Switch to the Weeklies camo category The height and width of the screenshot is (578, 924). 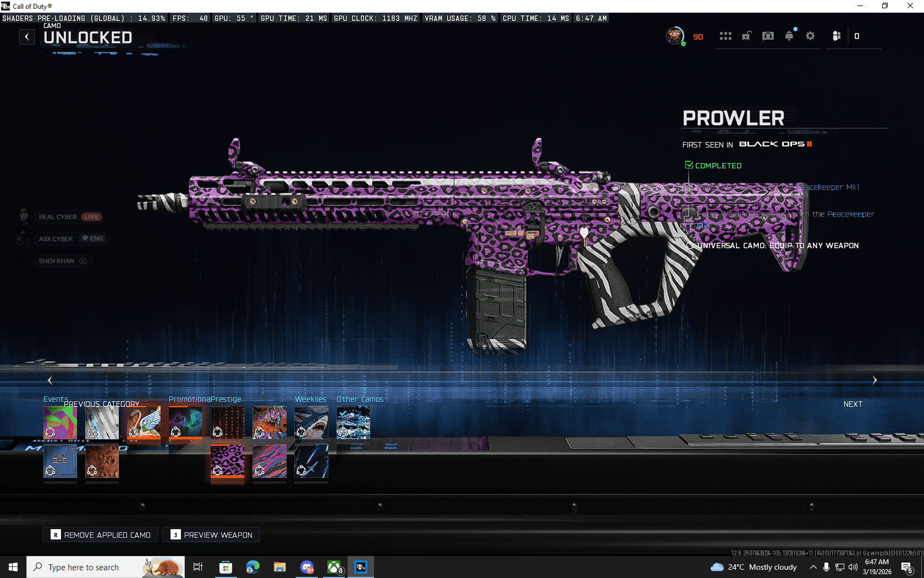[310, 399]
